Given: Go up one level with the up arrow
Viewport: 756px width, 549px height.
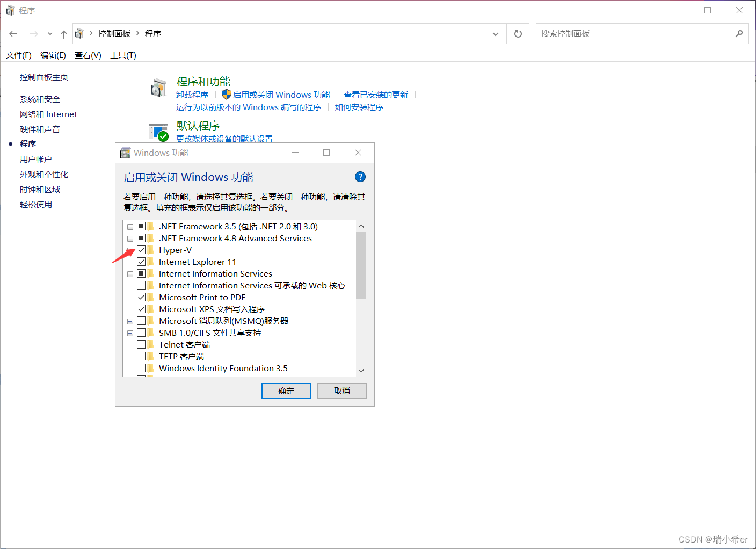Looking at the screenshot, I should click(64, 34).
